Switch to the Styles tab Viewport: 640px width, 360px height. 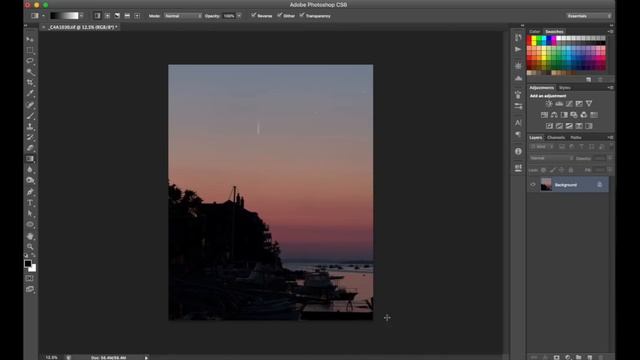coord(565,88)
